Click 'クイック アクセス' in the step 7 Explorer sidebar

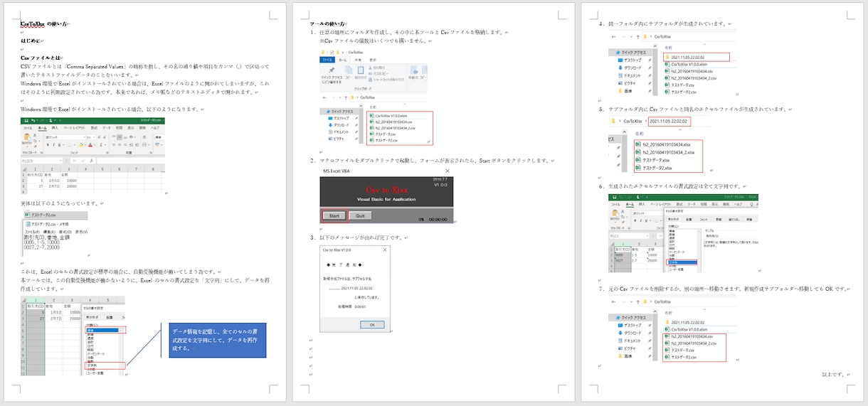[x=631, y=318]
